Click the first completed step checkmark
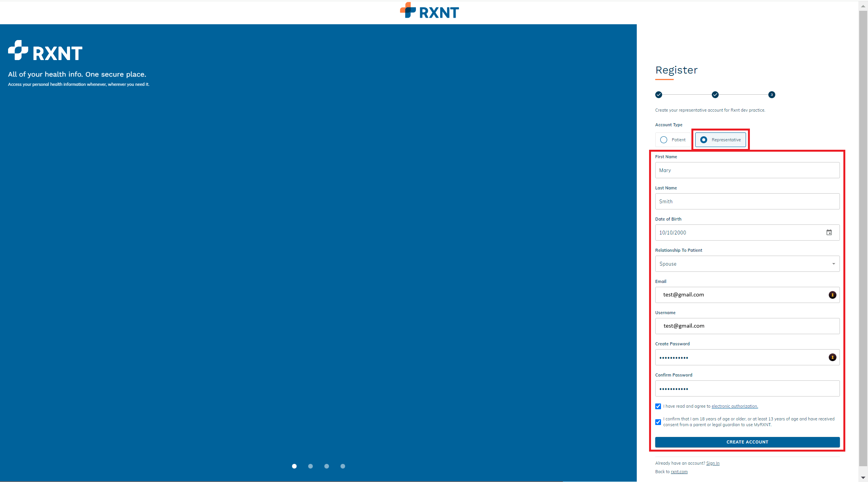The width and height of the screenshot is (868, 482). point(659,95)
